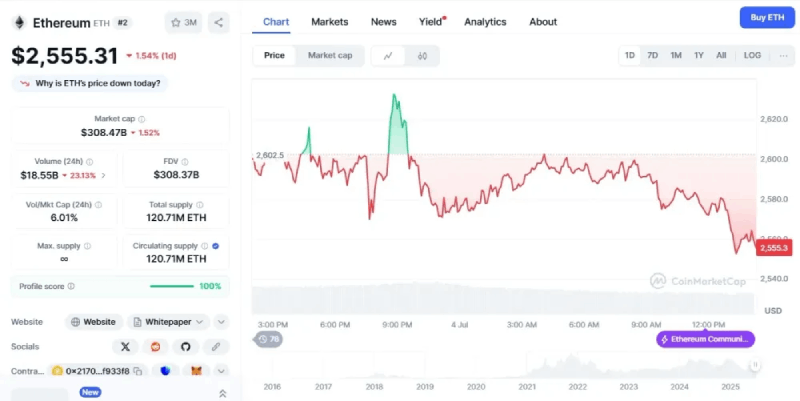Open the GitHub repository icon

185,347
